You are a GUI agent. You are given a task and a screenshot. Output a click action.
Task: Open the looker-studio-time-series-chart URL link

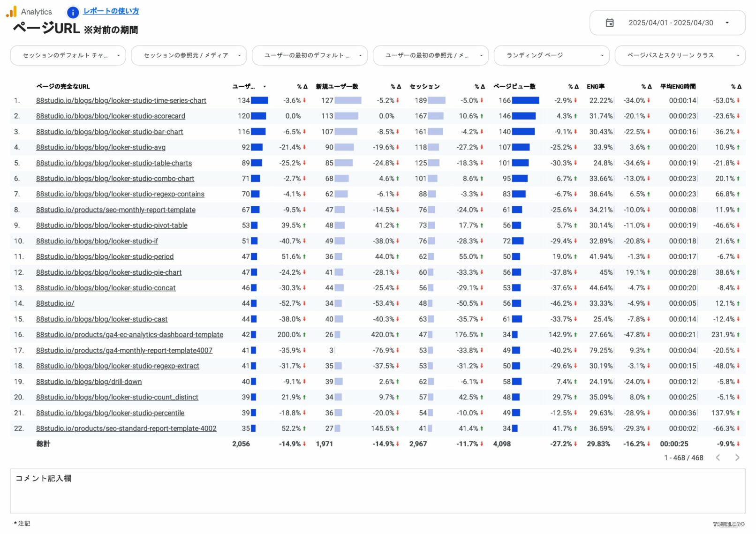(x=121, y=100)
